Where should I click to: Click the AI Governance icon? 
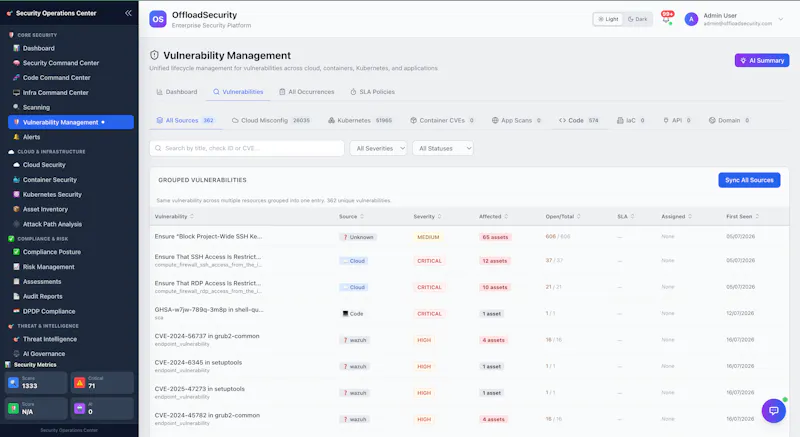[16, 354]
